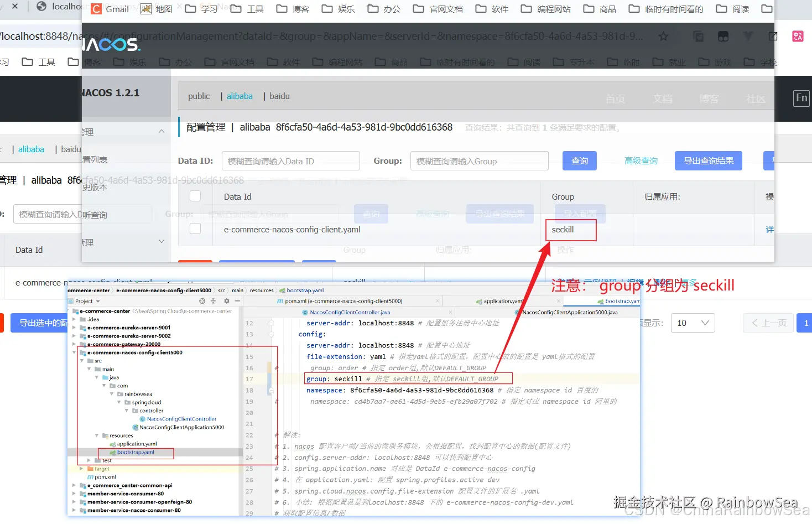Click the resources breadcrumb in the IDE
This screenshot has width=812, height=524.
coord(262,290)
